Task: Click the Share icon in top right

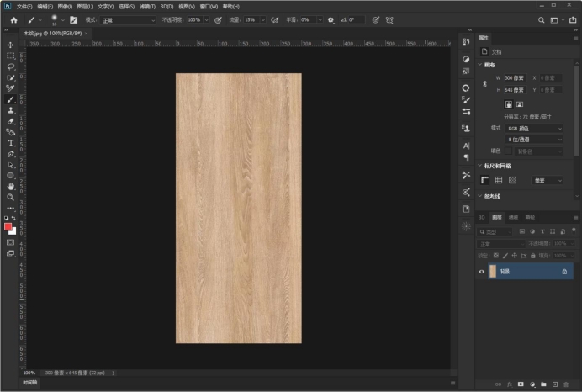Action: click(573, 20)
